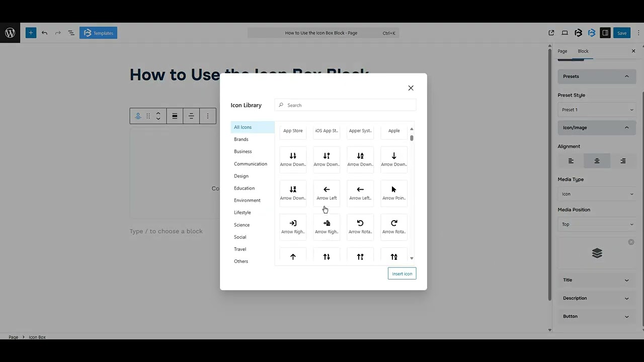
Task: Select the Arrow Left icon in the library
Action: pyautogui.click(x=326, y=193)
